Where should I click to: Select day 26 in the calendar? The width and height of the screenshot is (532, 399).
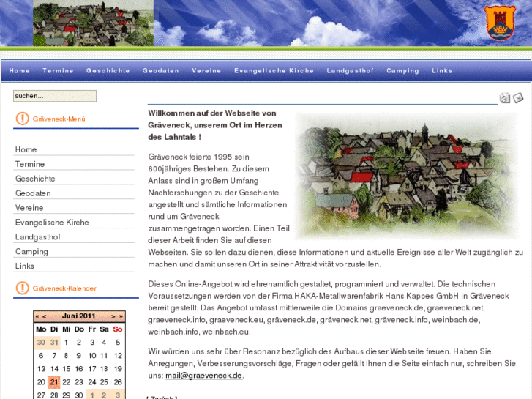click(x=118, y=382)
